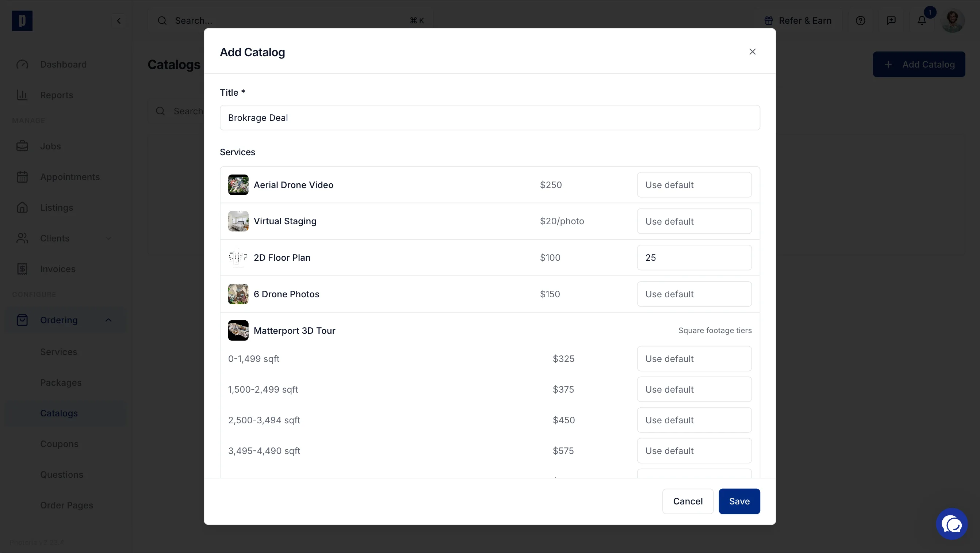Click the Refer & Earn link
This screenshot has width=980, height=553.
tap(798, 20)
